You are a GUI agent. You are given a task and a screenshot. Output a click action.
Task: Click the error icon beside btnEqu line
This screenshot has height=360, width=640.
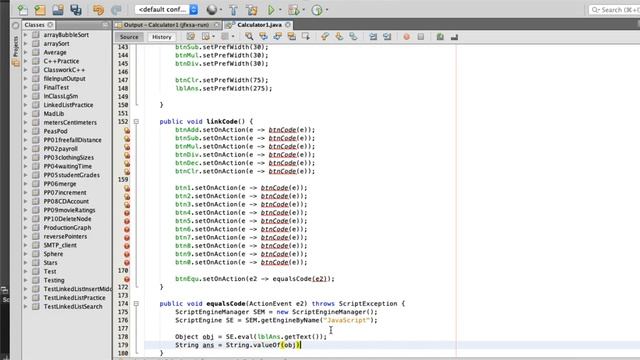(127, 279)
